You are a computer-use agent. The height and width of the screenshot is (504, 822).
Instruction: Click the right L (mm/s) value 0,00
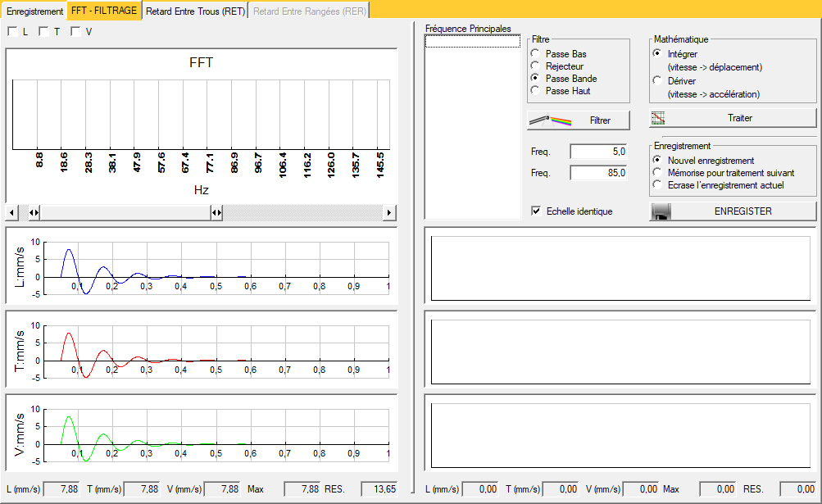point(480,488)
